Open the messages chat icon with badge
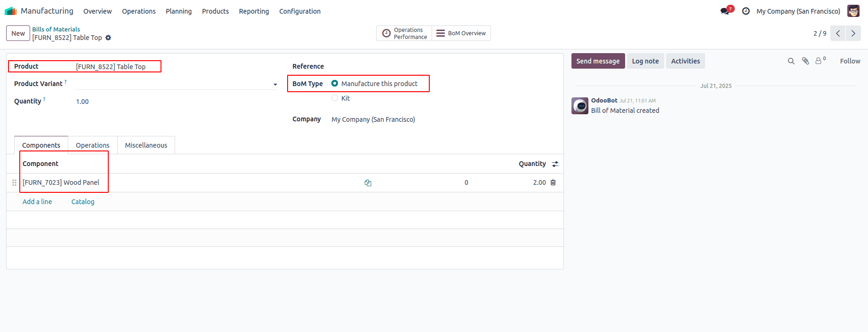This screenshot has width=868, height=332. 725,11
